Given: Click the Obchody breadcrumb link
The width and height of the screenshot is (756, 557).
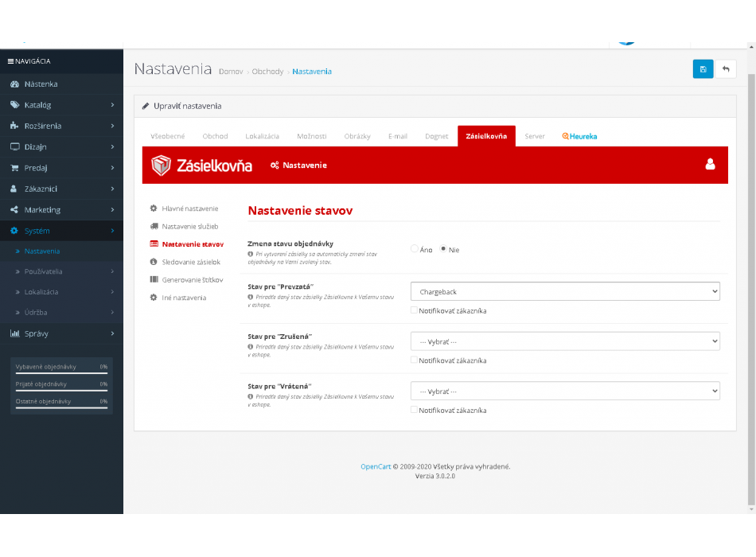Looking at the screenshot, I should 267,72.
